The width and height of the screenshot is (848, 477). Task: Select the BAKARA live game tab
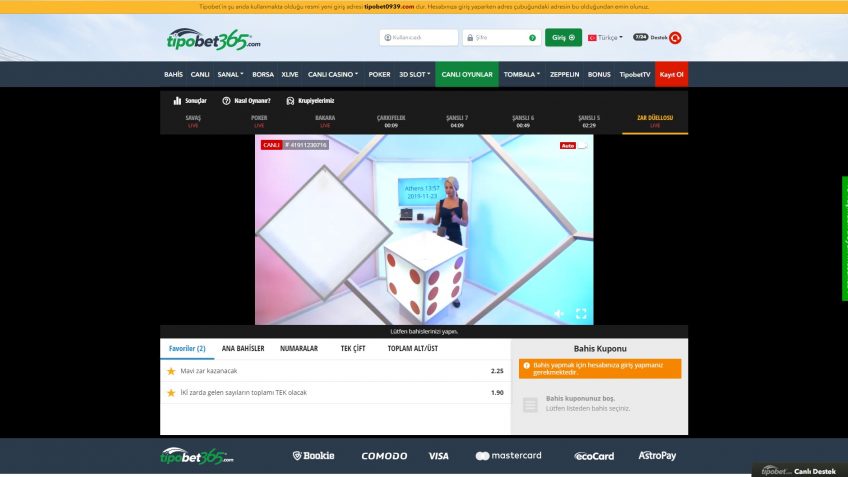pos(325,121)
